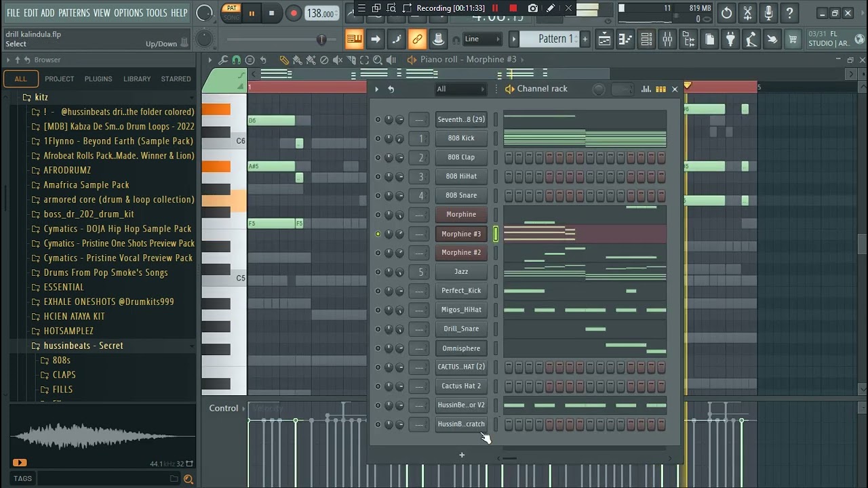Select the Paint brush tool in Piano roll
The image size is (868, 488).
click(x=297, y=60)
